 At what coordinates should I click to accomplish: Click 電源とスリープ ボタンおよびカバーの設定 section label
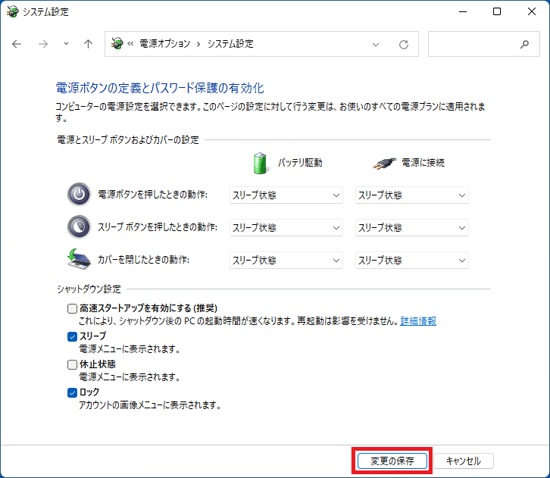pos(128,140)
